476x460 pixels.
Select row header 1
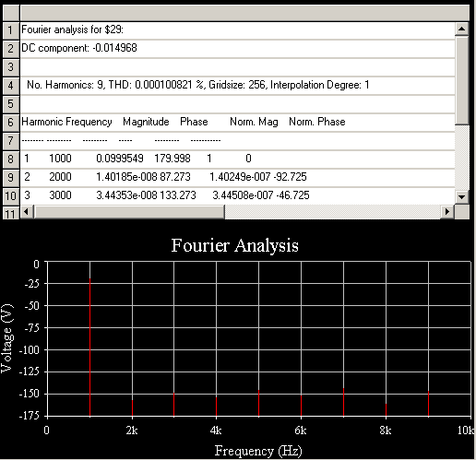click(11, 30)
